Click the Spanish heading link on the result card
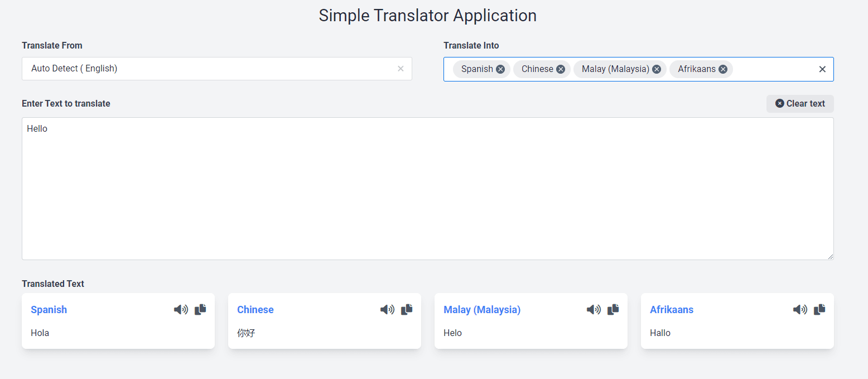 point(49,309)
